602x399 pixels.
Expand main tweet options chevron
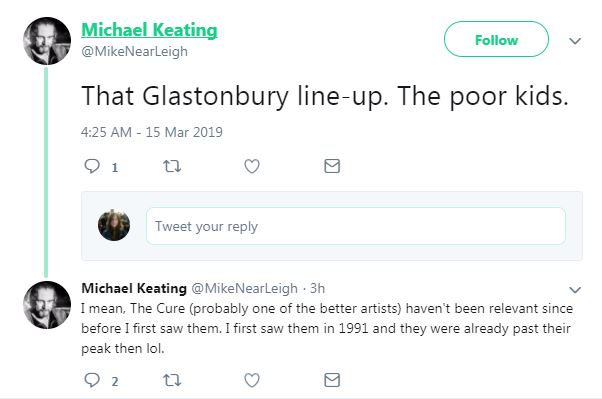click(x=575, y=41)
